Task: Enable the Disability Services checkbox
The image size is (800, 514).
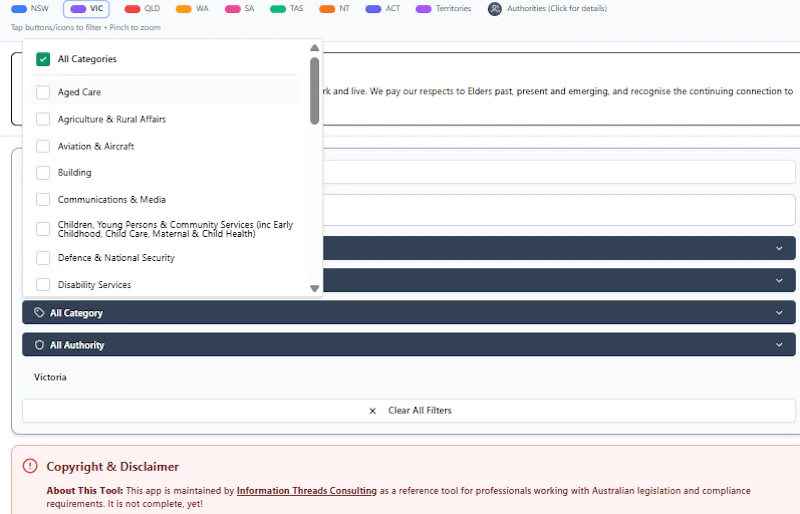Action: tap(43, 284)
